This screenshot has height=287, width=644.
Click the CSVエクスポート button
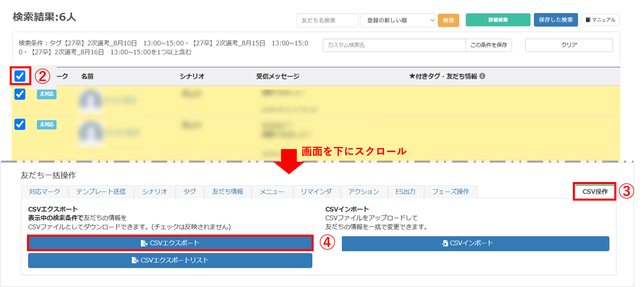pos(170,243)
